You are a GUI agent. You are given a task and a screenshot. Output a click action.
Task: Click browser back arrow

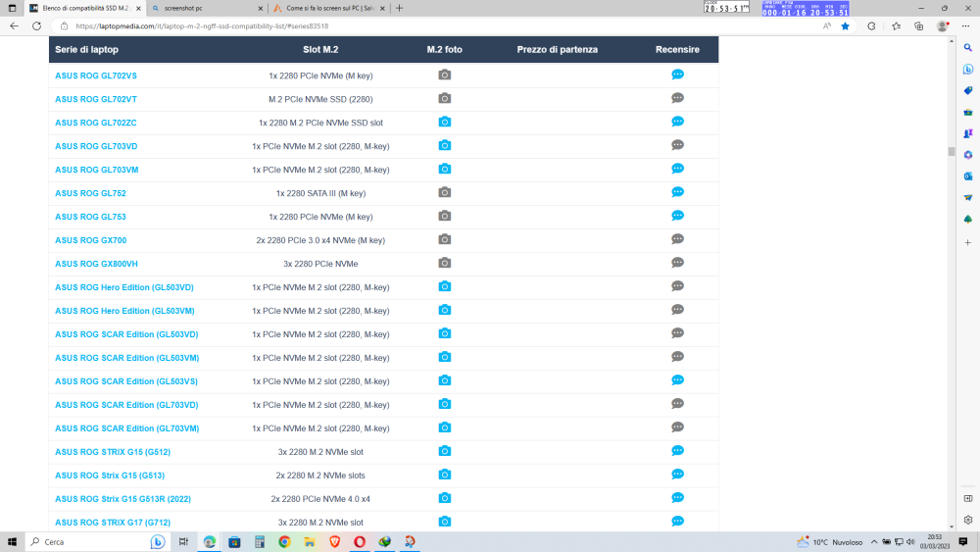click(15, 26)
